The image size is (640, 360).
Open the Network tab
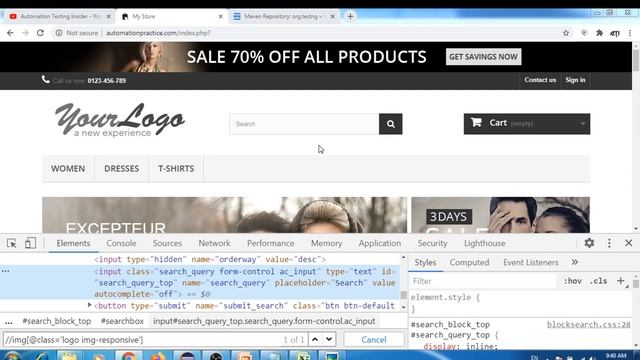(x=214, y=243)
